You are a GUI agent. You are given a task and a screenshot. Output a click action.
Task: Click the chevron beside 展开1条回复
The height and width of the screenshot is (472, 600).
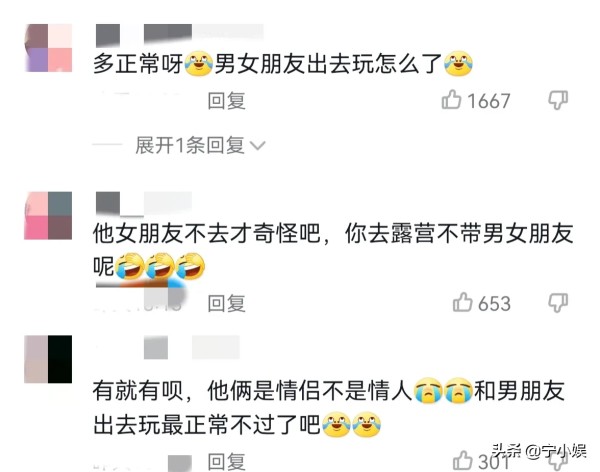coord(257,146)
